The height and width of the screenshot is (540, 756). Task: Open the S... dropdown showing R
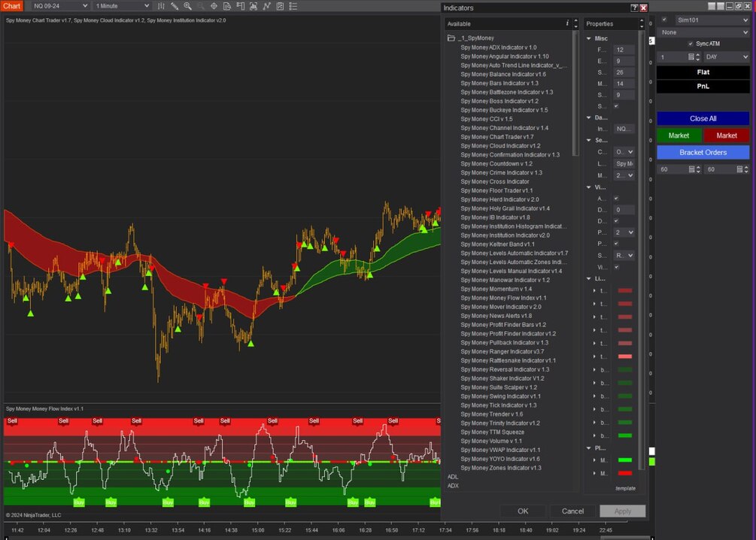[x=624, y=256]
